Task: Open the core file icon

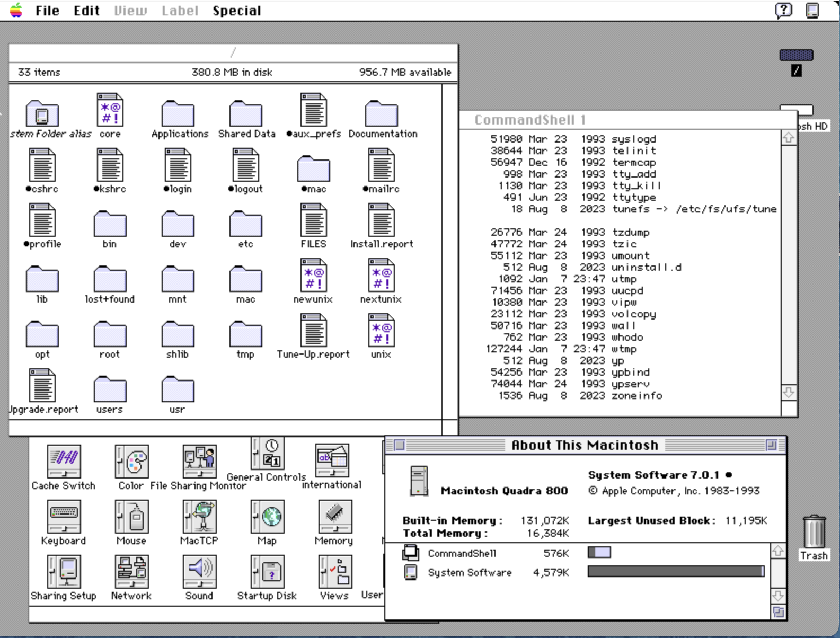Action: 110,110
